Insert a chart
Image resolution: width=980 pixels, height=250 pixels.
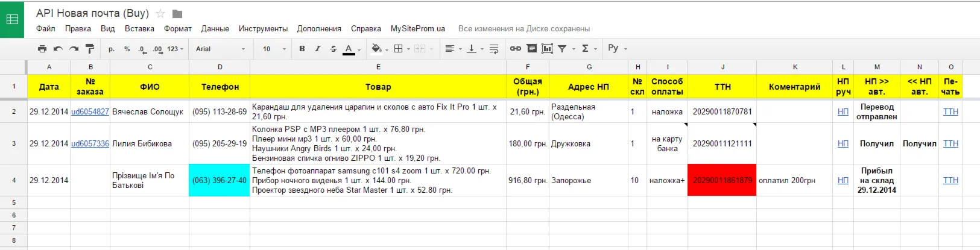point(547,49)
